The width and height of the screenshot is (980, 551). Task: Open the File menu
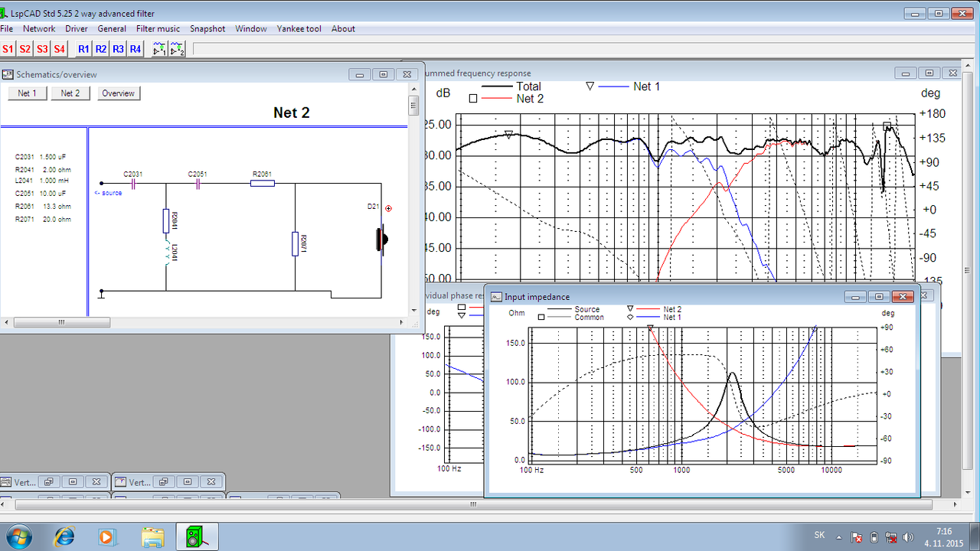click(x=7, y=29)
